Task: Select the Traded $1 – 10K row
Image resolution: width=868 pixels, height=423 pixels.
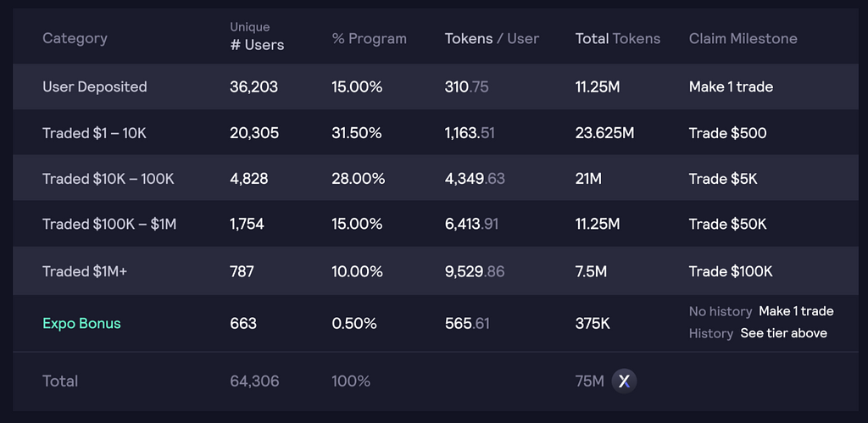Action: 435,133
